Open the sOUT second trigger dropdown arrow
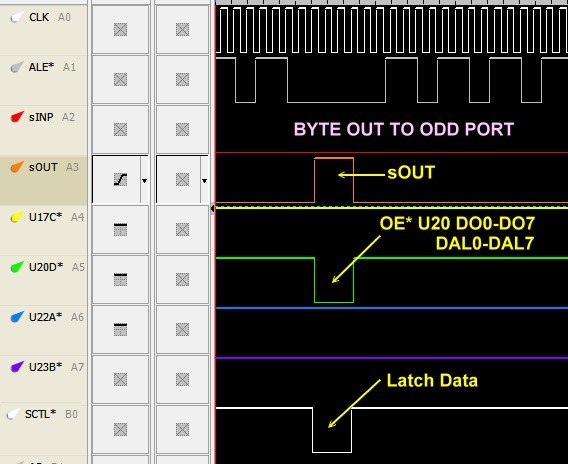568x464 pixels. coord(204,180)
